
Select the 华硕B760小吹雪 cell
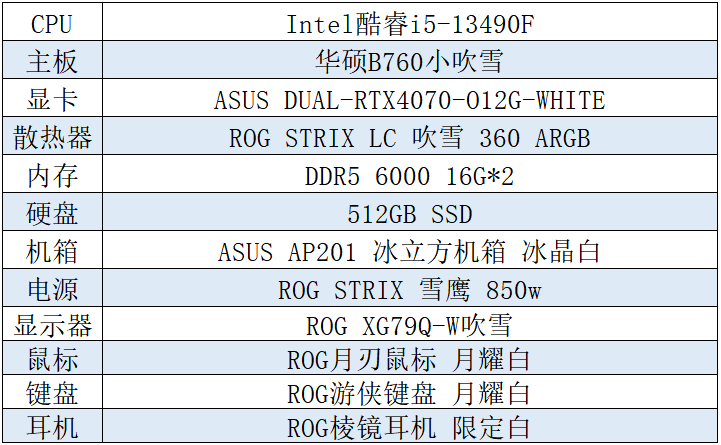(x=409, y=62)
